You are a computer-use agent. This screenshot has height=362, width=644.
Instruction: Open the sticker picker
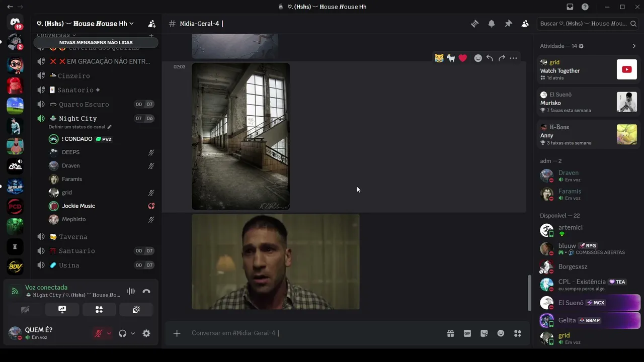[x=484, y=333]
